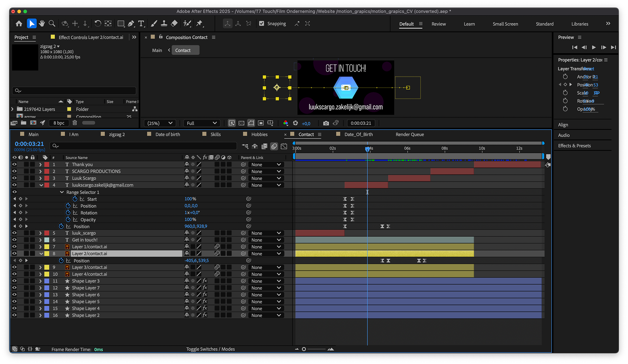Select the Pen tool in toolbar

131,24
